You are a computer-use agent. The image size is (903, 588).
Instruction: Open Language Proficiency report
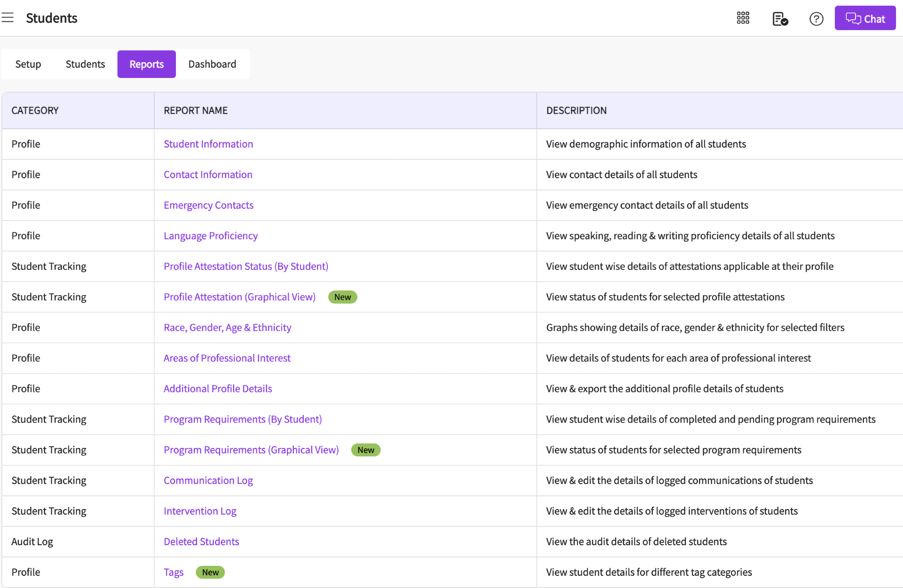click(x=210, y=235)
